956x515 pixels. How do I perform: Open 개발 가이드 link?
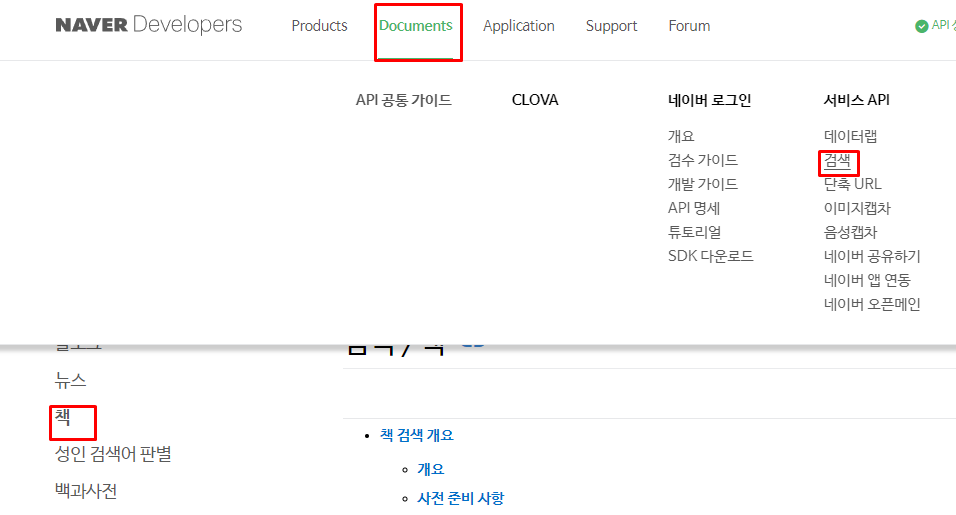(703, 184)
